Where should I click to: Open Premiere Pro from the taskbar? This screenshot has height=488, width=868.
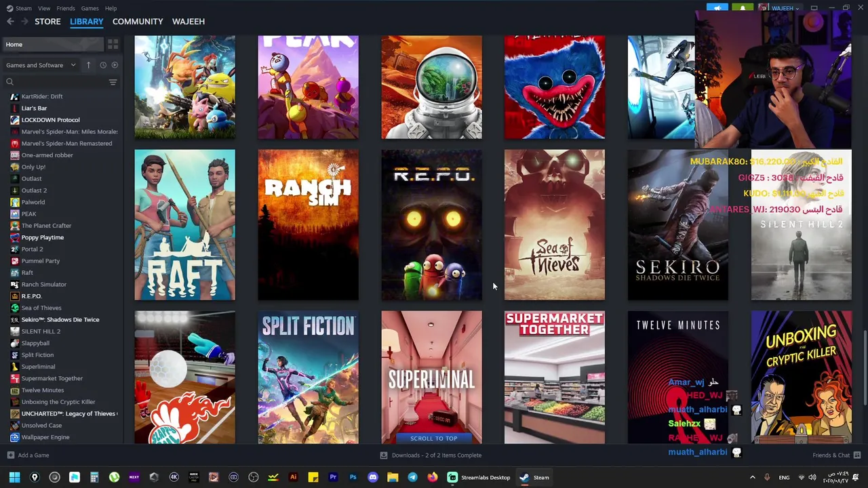pyautogui.click(x=333, y=477)
